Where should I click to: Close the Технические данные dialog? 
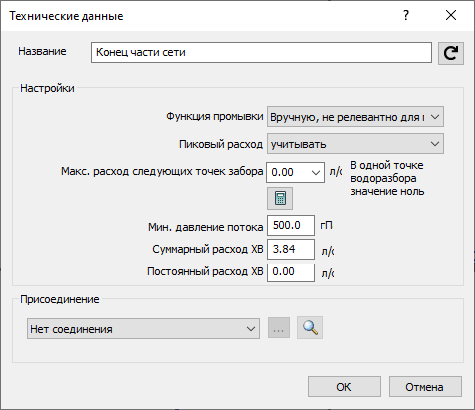pos(451,15)
